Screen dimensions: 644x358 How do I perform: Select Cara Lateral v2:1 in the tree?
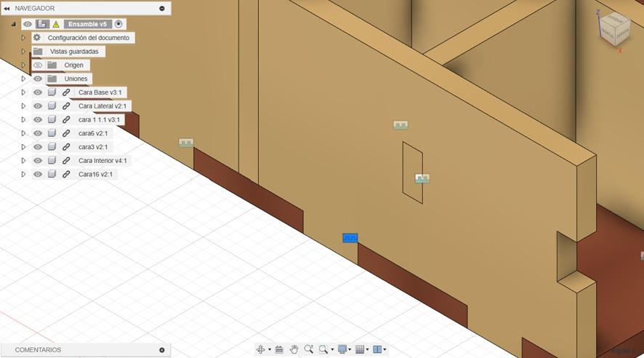point(102,106)
